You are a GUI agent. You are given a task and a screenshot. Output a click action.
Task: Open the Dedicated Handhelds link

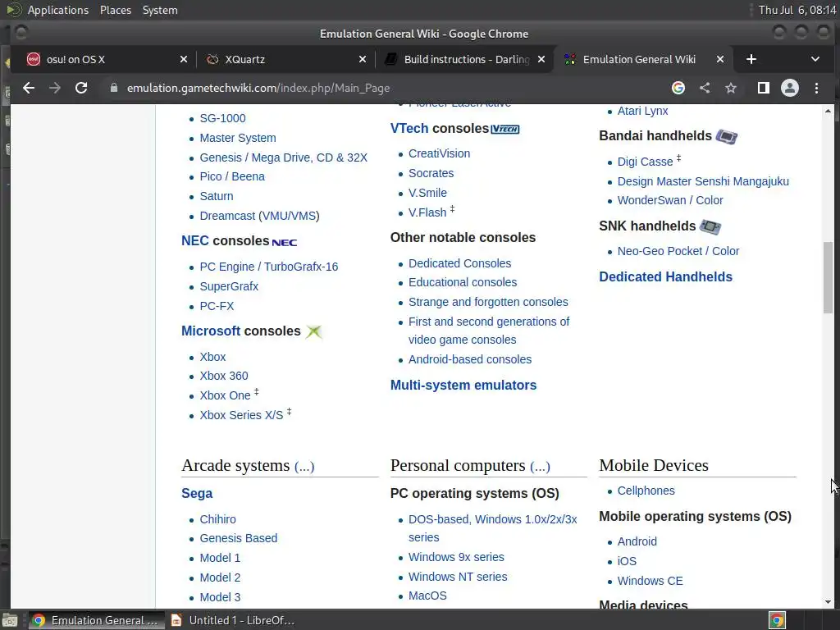coord(665,277)
